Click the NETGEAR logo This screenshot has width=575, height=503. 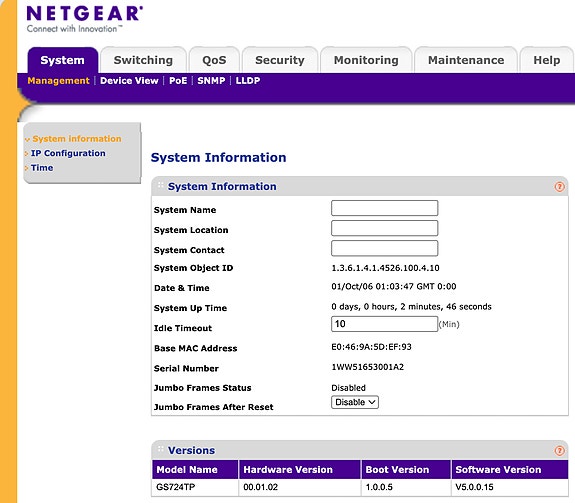pos(85,19)
